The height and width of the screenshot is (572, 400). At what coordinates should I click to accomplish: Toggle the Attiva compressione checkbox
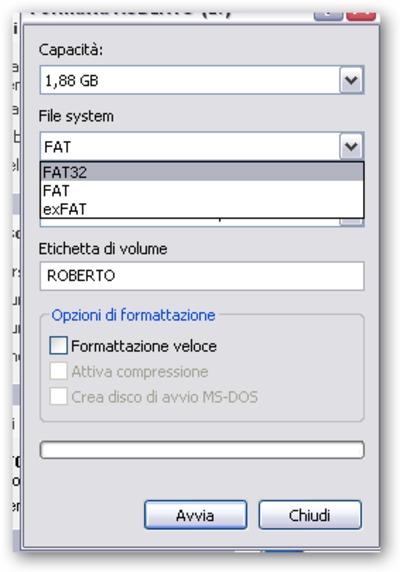click(58, 371)
